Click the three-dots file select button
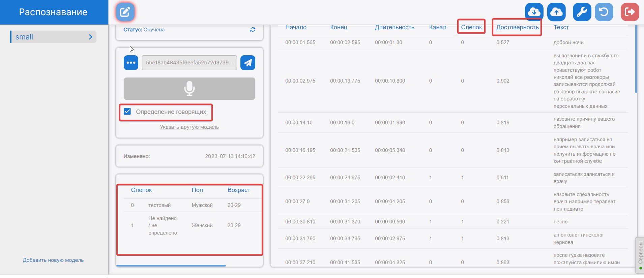The width and height of the screenshot is (644, 278). click(131, 63)
